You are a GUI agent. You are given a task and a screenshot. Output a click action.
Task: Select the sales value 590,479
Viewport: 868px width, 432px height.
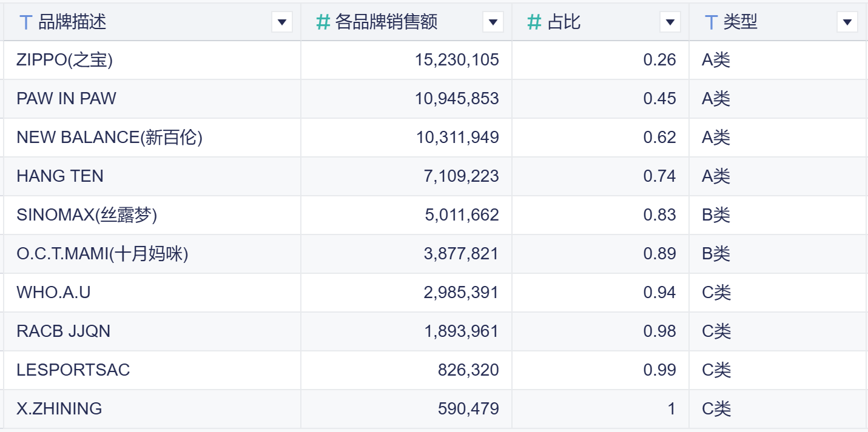click(469, 409)
